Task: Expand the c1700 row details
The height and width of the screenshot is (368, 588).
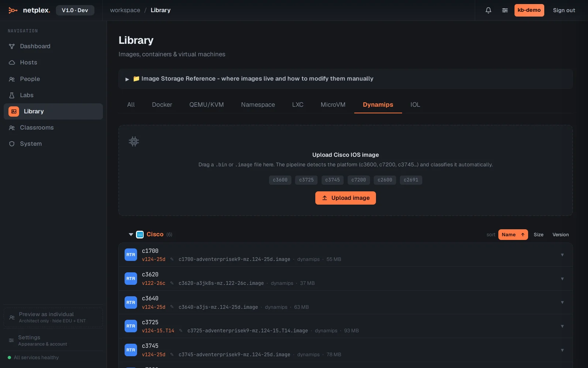Action: click(x=562, y=255)
